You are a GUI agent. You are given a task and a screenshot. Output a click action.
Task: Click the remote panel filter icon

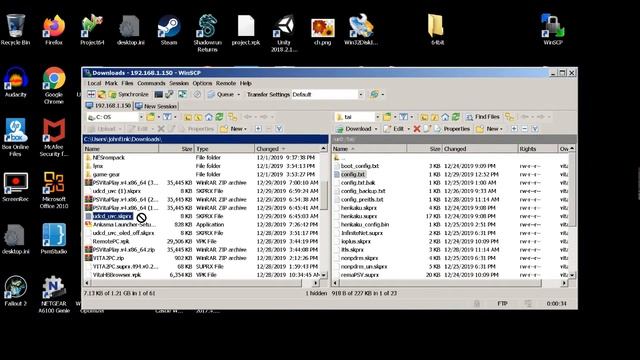[x=404, y=117]
